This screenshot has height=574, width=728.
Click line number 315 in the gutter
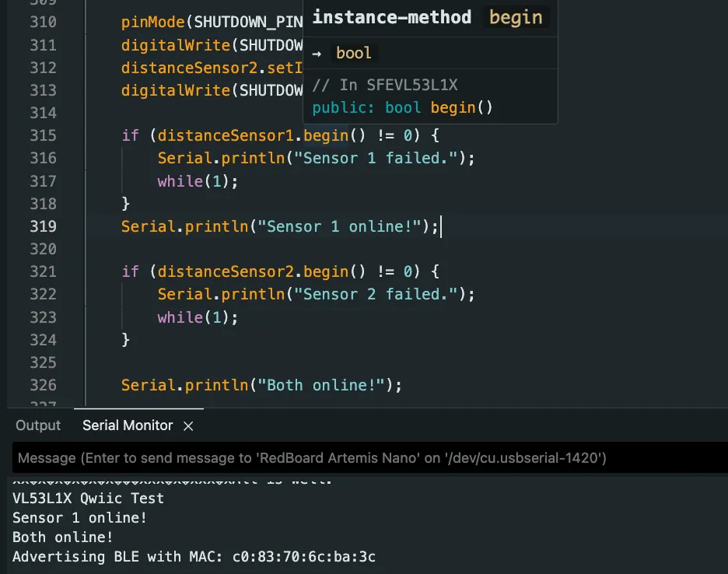(x=43, y=135)
